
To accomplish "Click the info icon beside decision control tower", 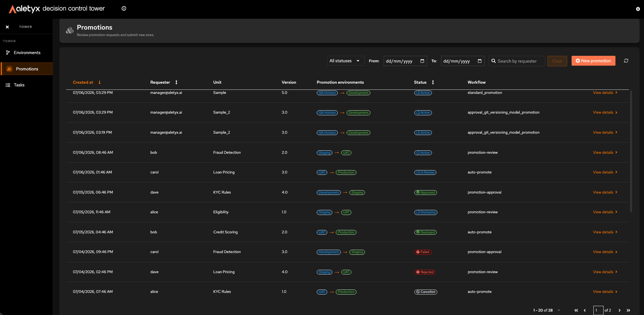I will point(124,9).
